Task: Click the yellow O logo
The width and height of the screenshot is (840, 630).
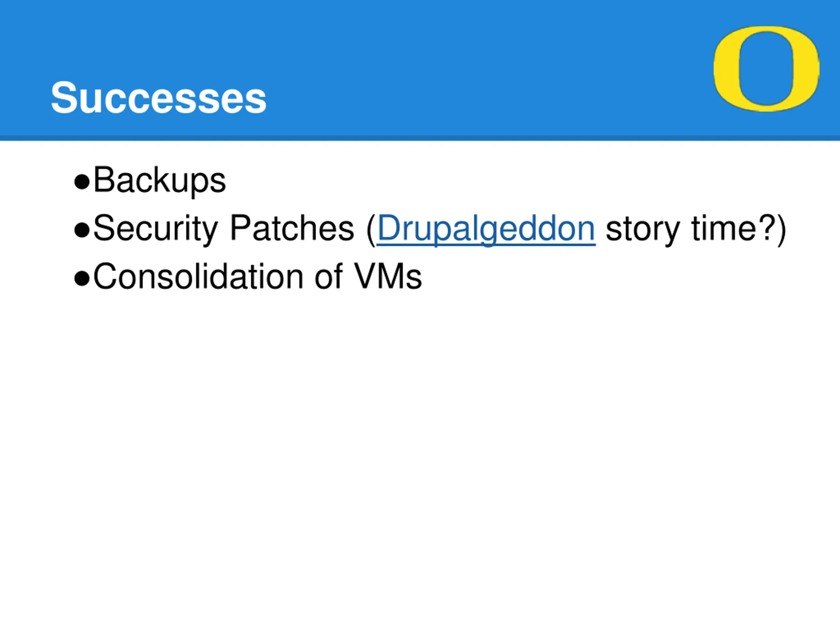Action: pos(766,69)
